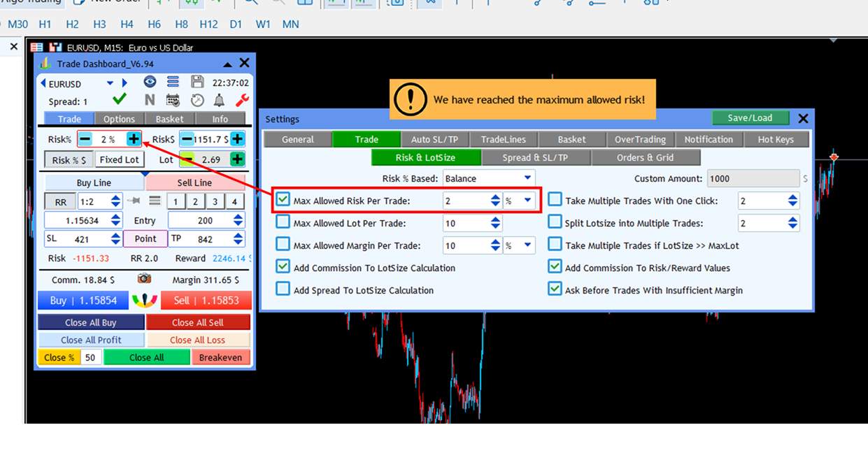Click the Sell Line button
The width and height of the screenshot is (868, 453).
pyautogui.click(x=195, y=182)
